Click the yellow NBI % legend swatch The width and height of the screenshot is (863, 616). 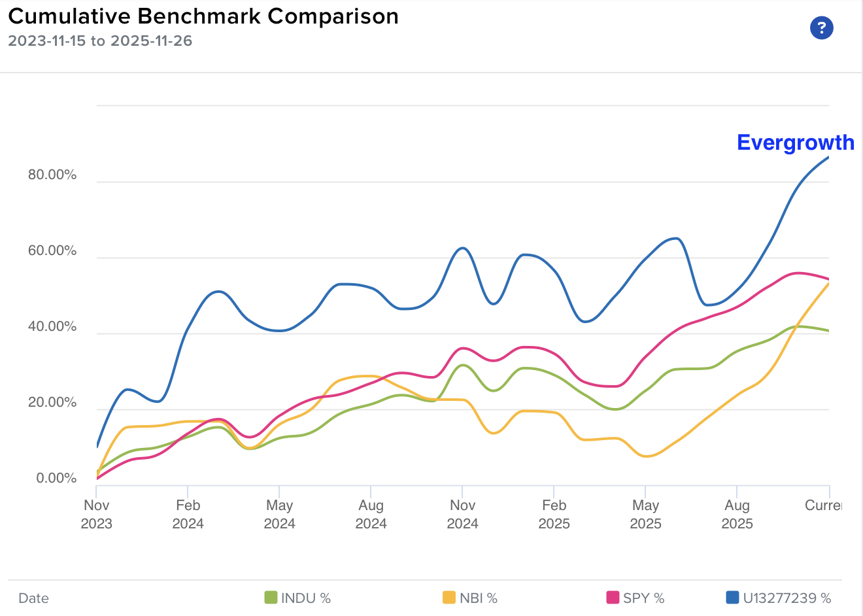(449, 598)
